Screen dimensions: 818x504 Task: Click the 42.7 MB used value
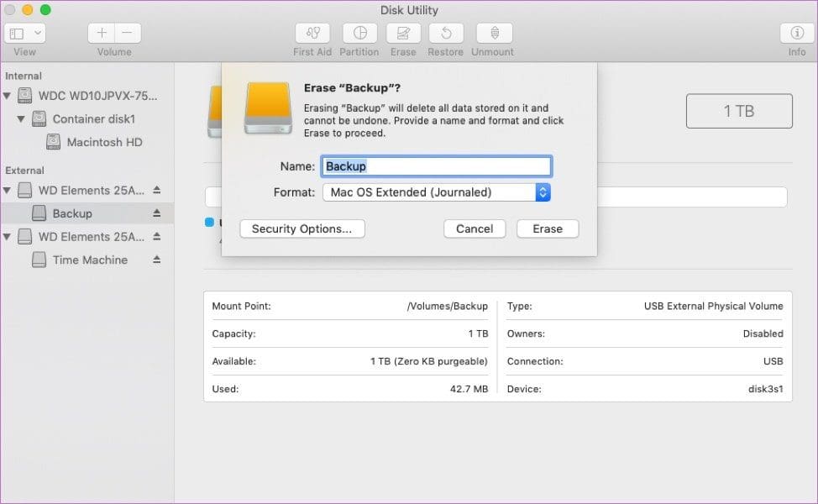click(x=469, y=389)
